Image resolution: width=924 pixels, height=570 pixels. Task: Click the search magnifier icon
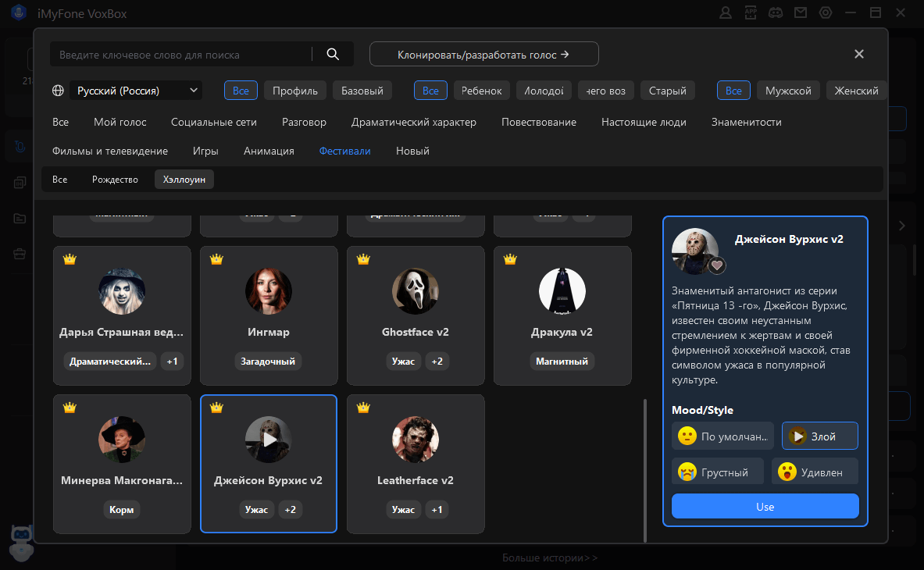333,54
